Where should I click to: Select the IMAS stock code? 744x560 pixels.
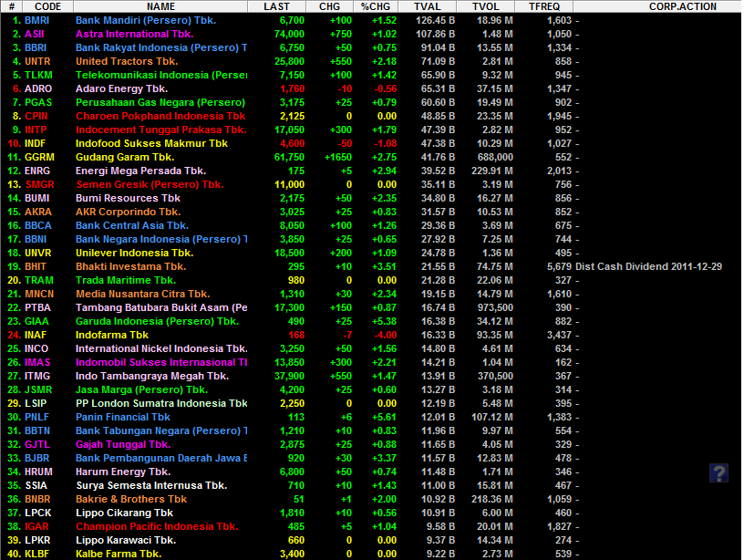(x=37, y=363)
